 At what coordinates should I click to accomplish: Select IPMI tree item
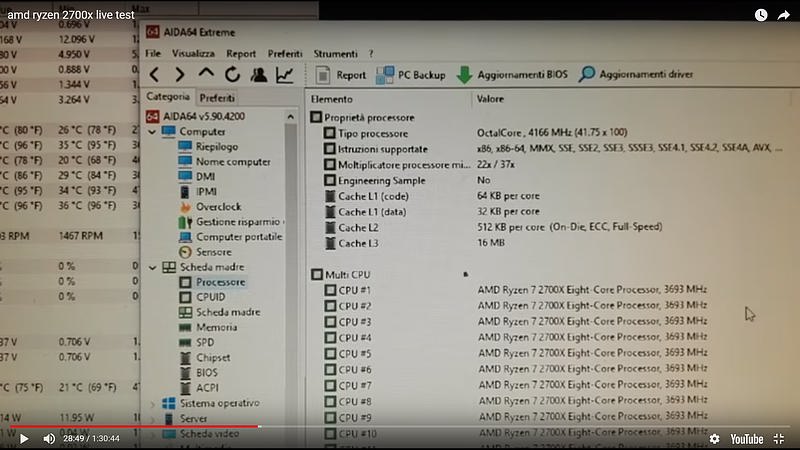click(x=198, y=192)
